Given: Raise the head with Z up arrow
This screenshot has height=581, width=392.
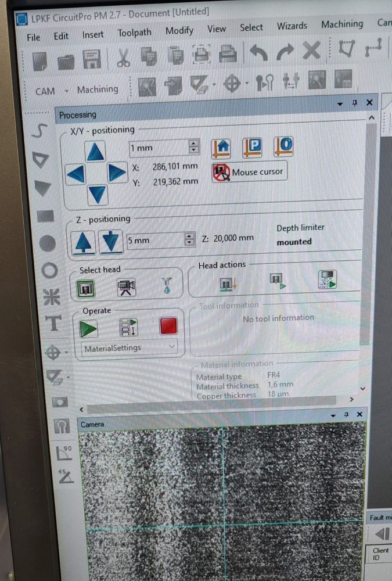Looking at the screenshot, I should [83, 243].
